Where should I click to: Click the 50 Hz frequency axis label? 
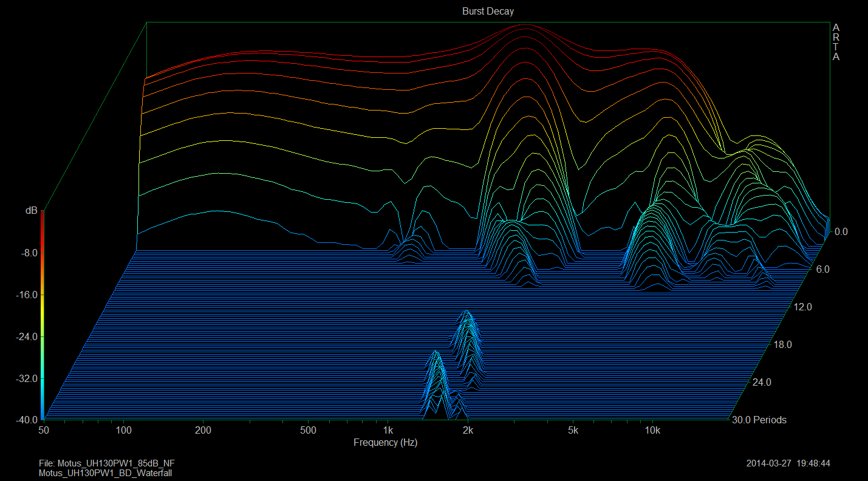(x=43, y=431)
